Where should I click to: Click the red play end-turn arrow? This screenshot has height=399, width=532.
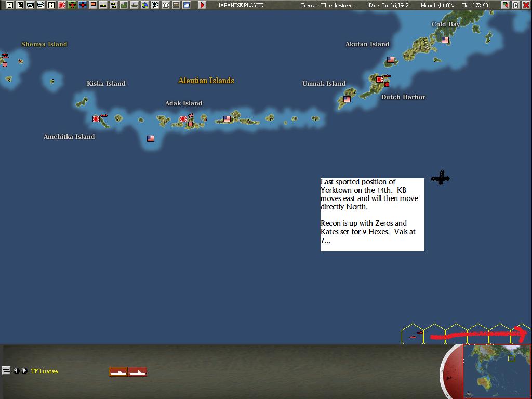point(202,5)
